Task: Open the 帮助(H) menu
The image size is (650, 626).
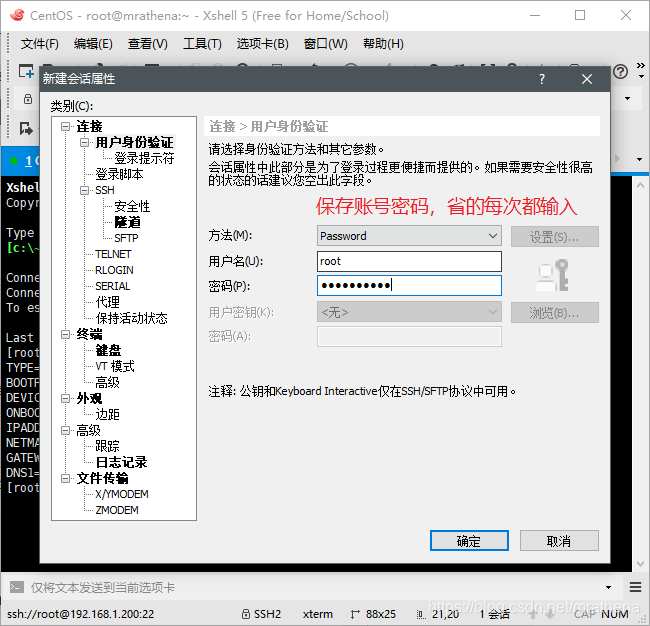Action: (383, 44)
